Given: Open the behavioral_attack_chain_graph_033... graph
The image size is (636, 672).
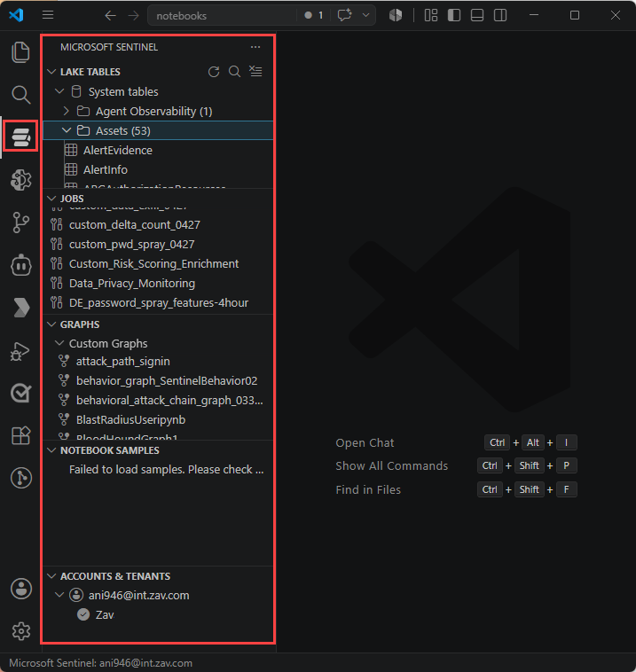Looking at the screenshot, I should [158, 401].
